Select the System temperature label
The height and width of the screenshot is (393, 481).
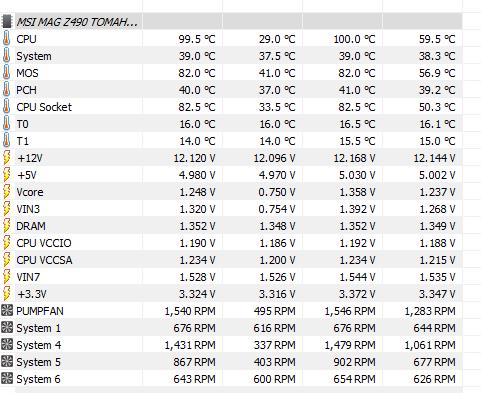34,56
